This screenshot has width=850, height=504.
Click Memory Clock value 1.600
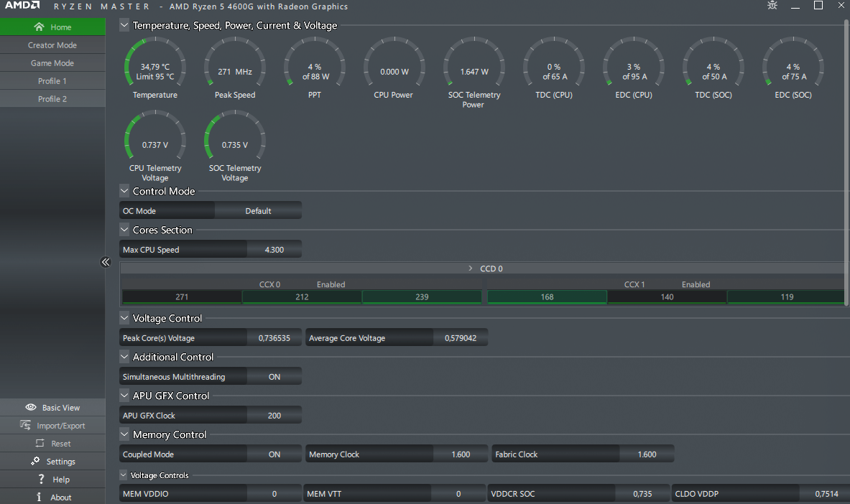click(461, 454)
